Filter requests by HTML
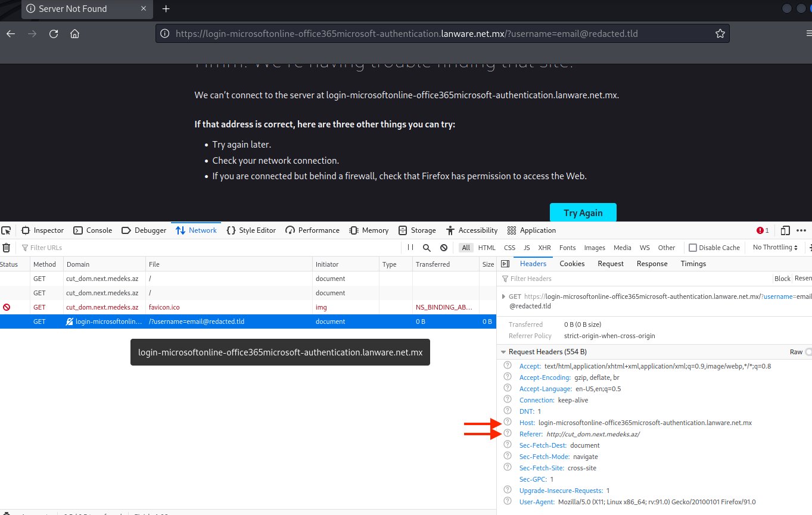The image size is (812, 515). click(486, 248)
